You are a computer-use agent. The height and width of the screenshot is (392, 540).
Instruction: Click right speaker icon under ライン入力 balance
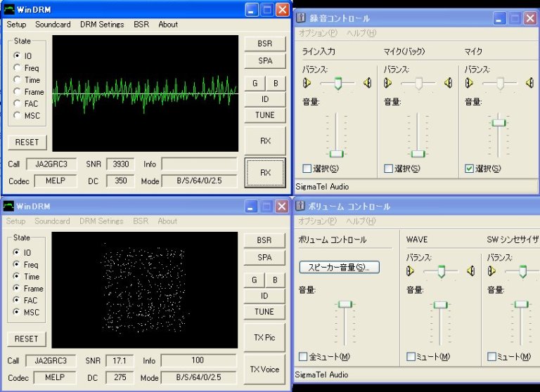pos(368,83)
